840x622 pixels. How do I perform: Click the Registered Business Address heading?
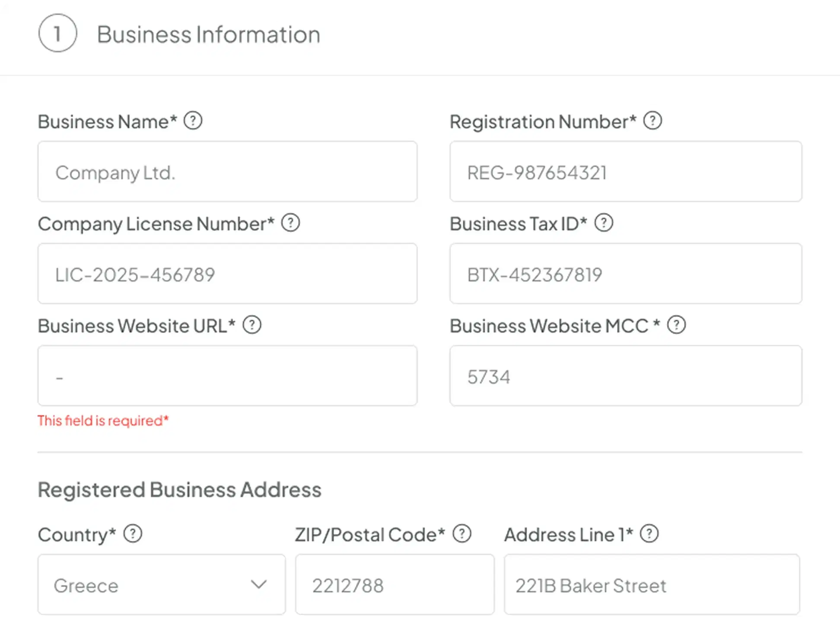tap(180, 489)
